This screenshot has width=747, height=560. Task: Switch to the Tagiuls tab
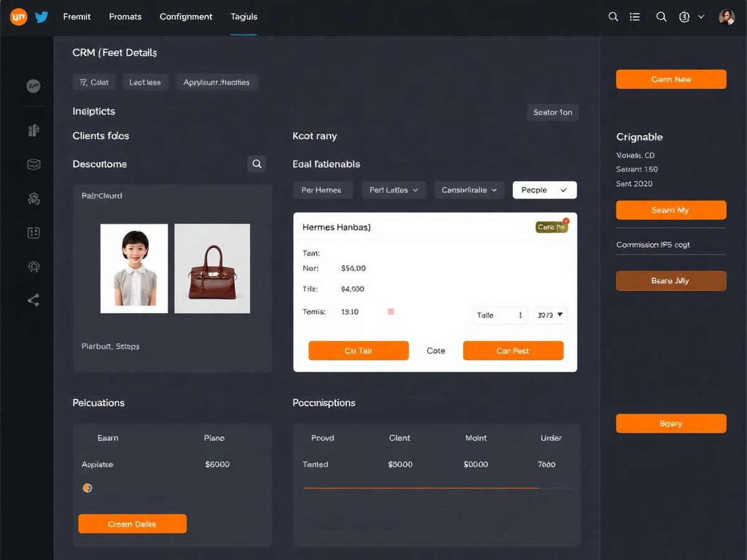(x=244, y=17)
